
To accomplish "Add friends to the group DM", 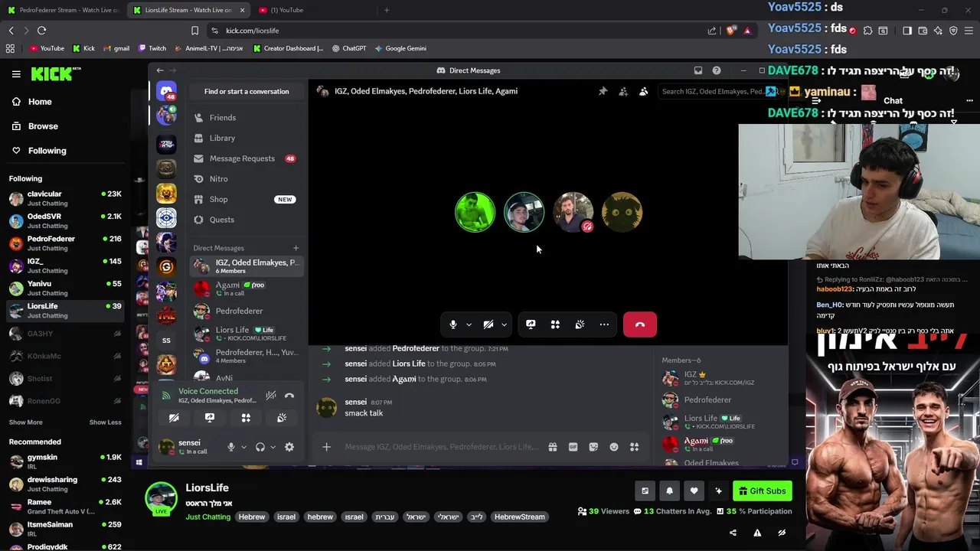I will [x=623, y=91].
